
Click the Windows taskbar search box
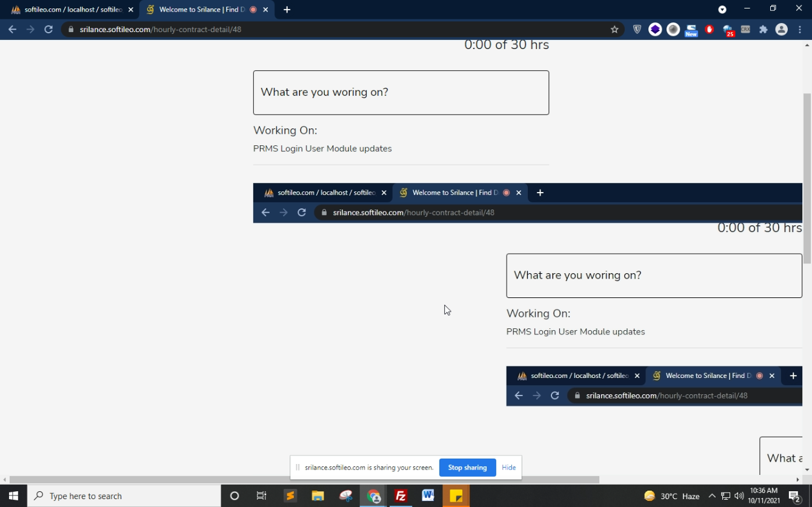tap(124, 496)
